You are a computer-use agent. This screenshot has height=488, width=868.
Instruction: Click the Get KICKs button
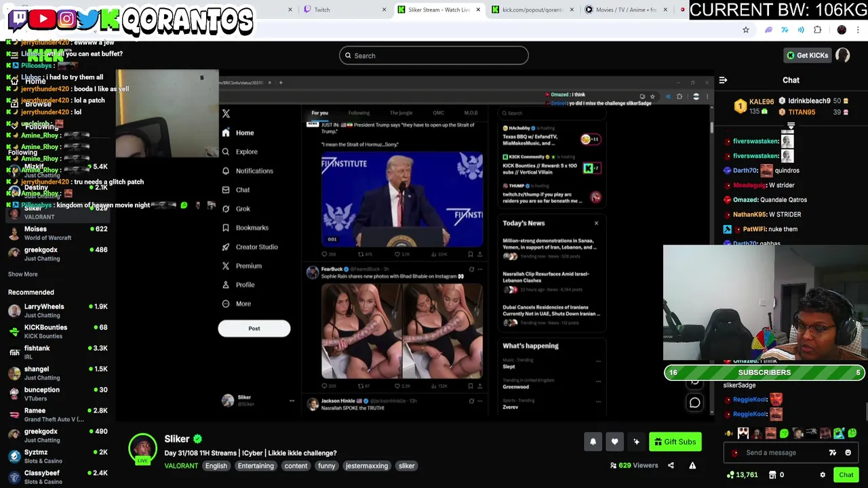806,56
